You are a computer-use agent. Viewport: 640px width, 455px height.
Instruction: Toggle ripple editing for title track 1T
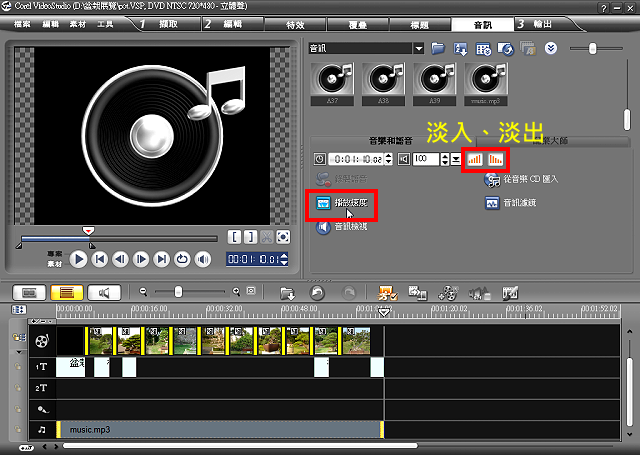pyautogui.click(x=18, y=366)
